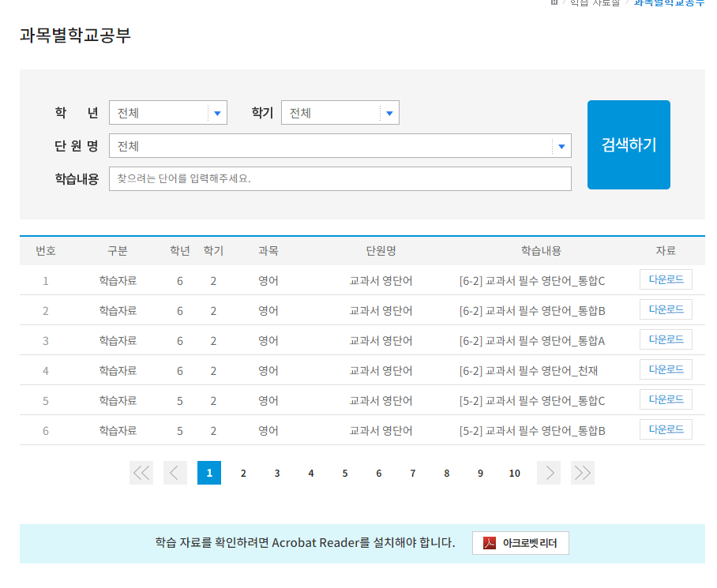Open the 학기 semester dropdown
The height and width of the screenshot is (588, 717).
tap(340, 112)
